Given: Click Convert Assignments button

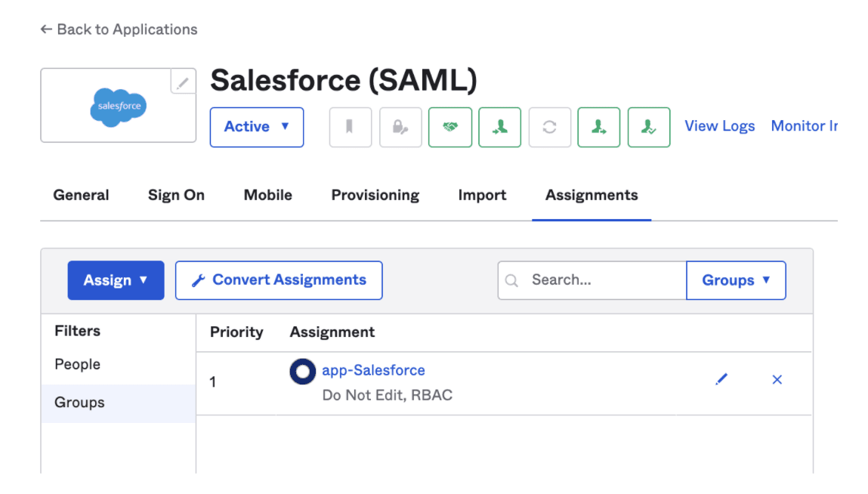Looking at the screenshot, I should [x=278, y=280].
